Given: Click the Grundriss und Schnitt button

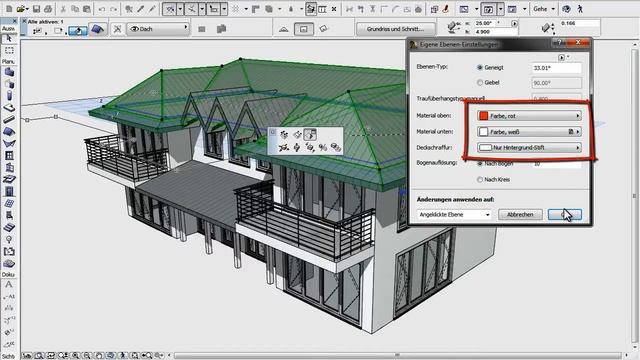Looking at the screenshot, I should point(395,29).
